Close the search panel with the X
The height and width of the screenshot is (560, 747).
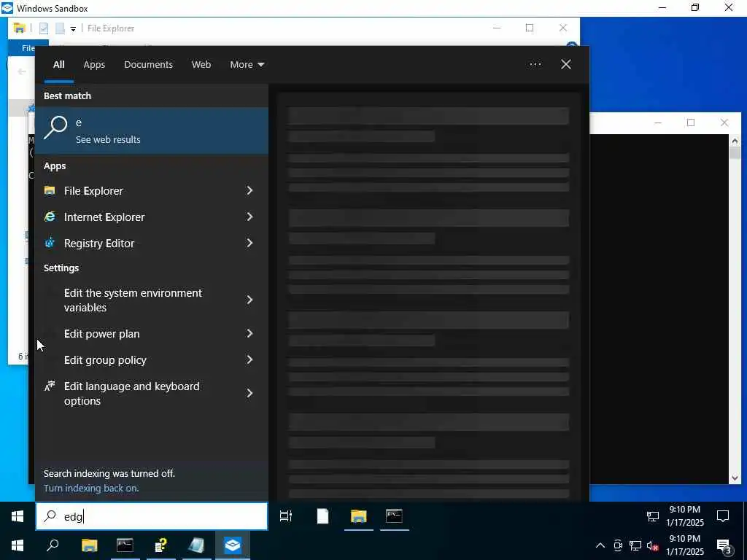point(566,64)
